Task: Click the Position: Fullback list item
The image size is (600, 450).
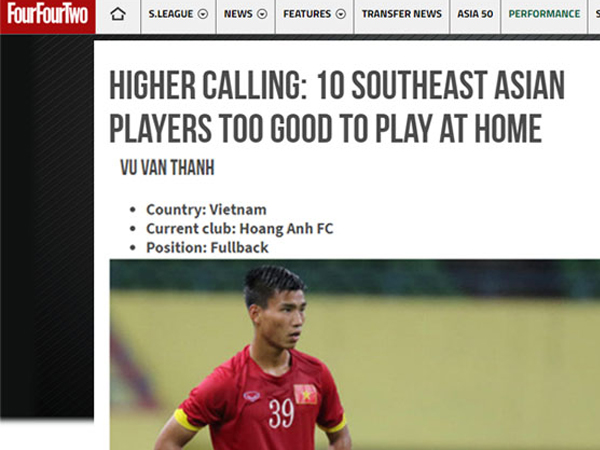Action: [x=207, y=247]
